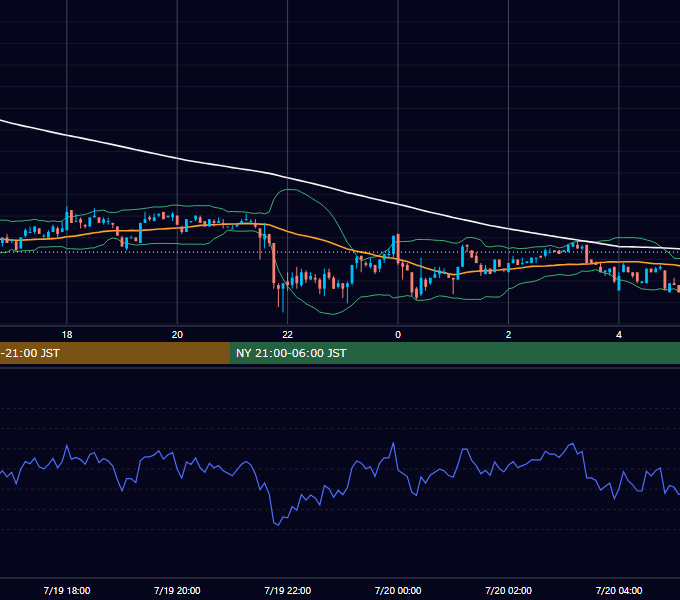The image size is (680, 600).
Task: Click the 7/20 04:00 date label
Action: 619,590
